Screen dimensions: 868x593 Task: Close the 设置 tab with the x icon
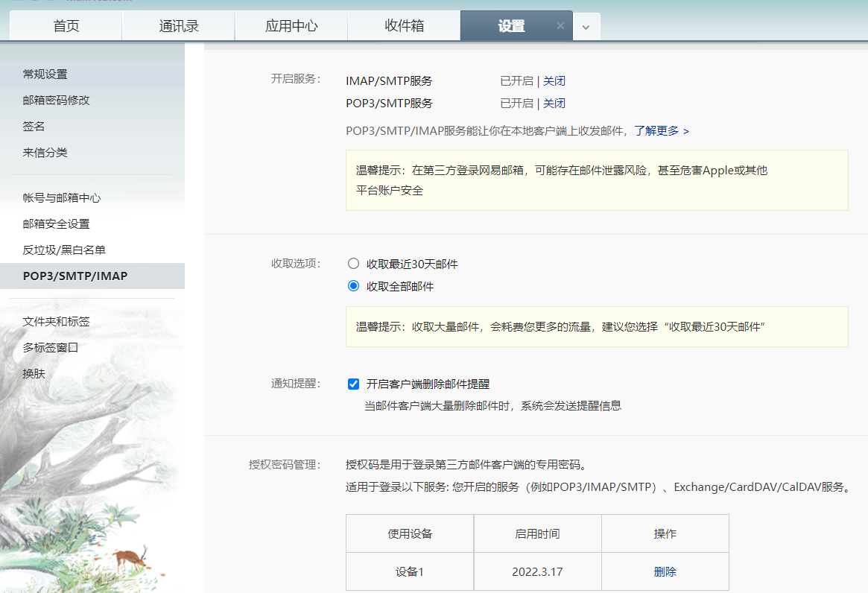click(560, 26)
